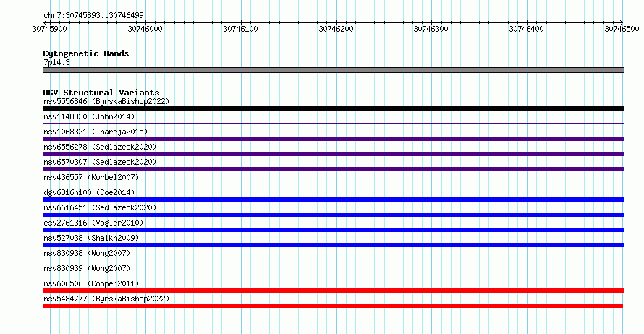
Task: Click ruler position 30746200
Action: (336, 29)
